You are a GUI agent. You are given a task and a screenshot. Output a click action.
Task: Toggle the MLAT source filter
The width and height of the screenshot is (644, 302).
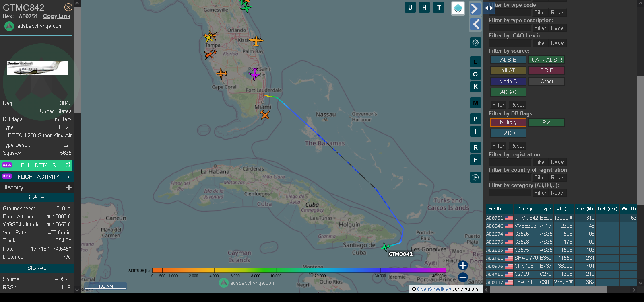point(508,70)
